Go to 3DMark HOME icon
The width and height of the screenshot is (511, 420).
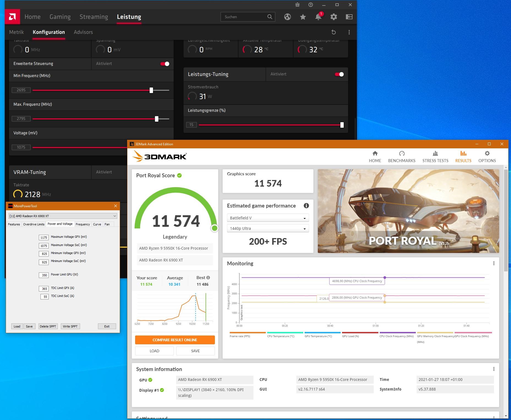(375, 154)
